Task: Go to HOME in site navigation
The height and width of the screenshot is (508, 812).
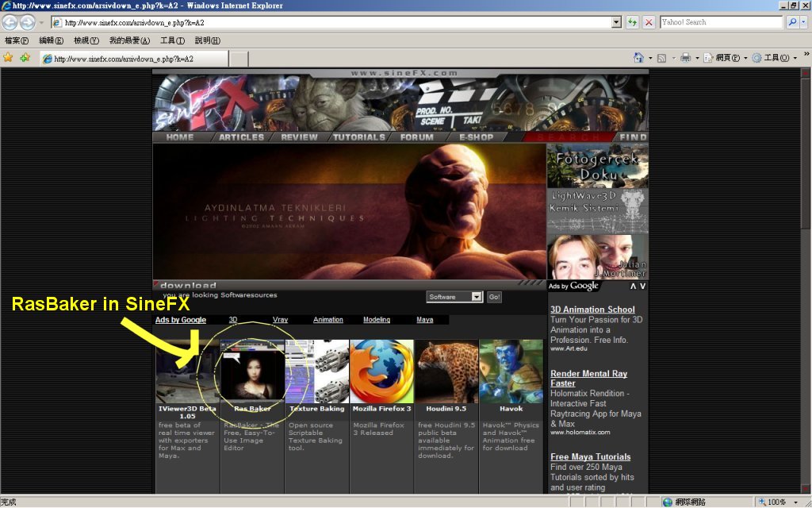Action: pos(180,137)
